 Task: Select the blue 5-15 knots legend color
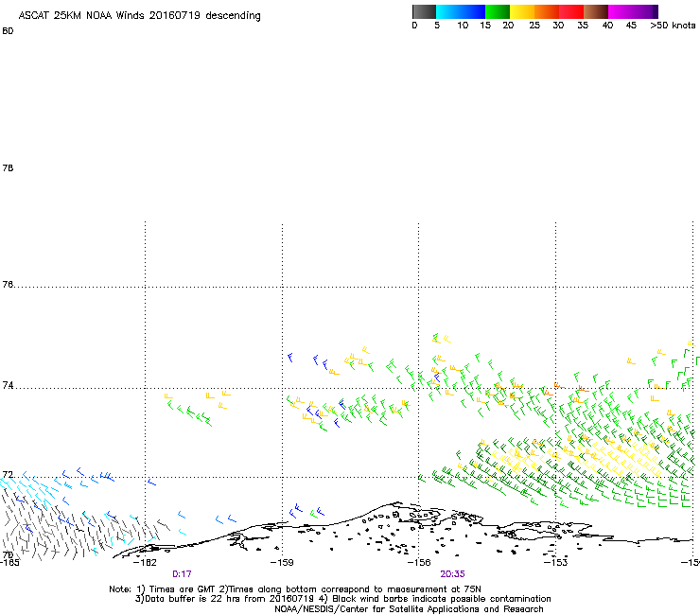pos(461,11)
